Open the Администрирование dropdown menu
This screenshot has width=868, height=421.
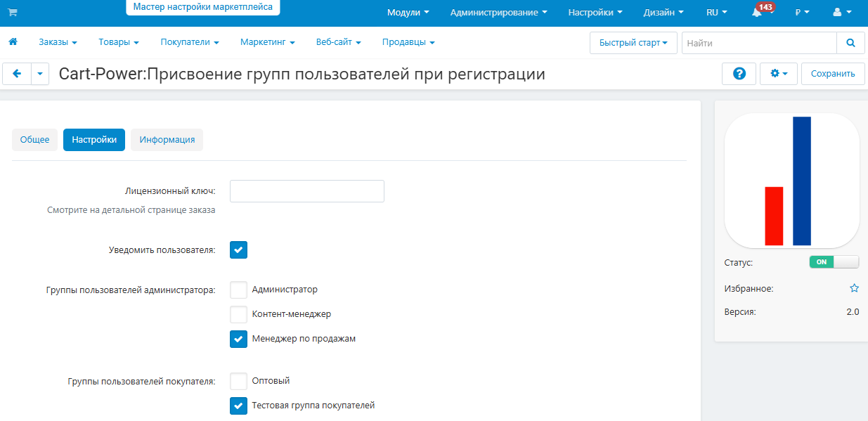tap(499, 13)
